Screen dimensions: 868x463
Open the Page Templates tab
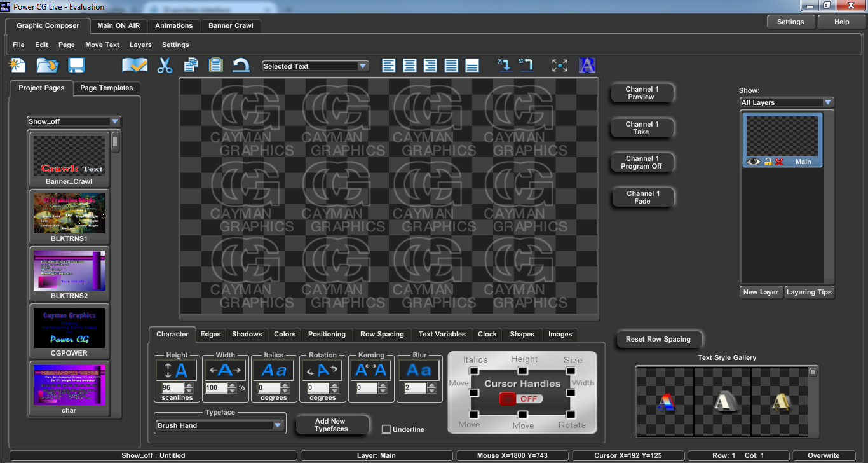[107, 88]
